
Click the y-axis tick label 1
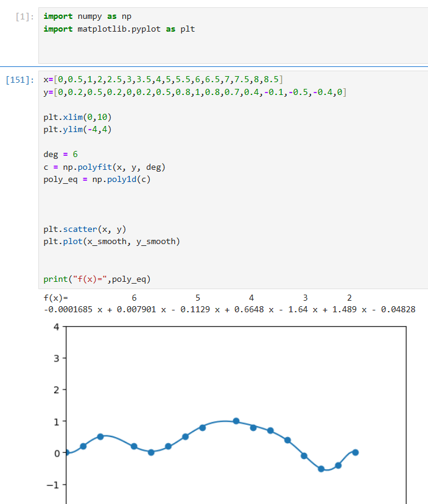point(57,422)
